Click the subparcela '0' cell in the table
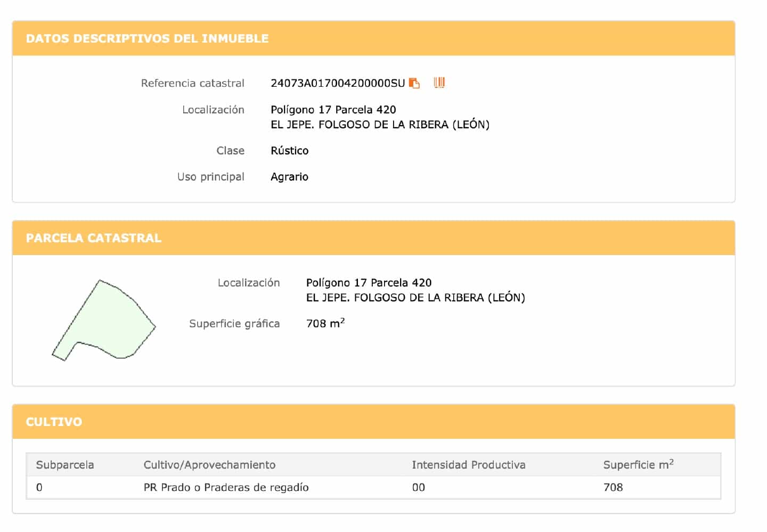The width and height of the screenshot is (767, 532). click(x=39, y=487)
